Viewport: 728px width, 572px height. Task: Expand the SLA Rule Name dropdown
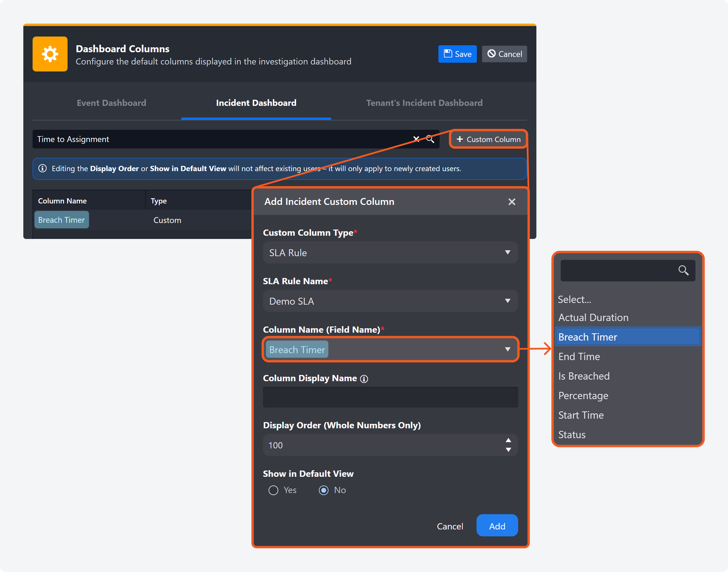click(x=390, y=301)
